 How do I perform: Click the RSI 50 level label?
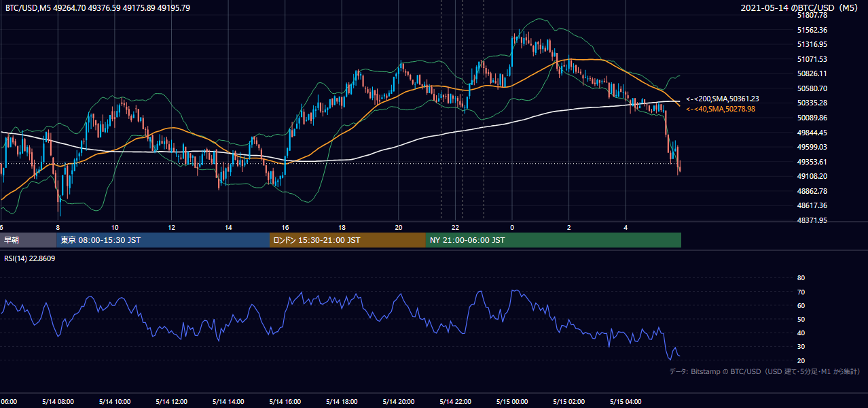801,319
